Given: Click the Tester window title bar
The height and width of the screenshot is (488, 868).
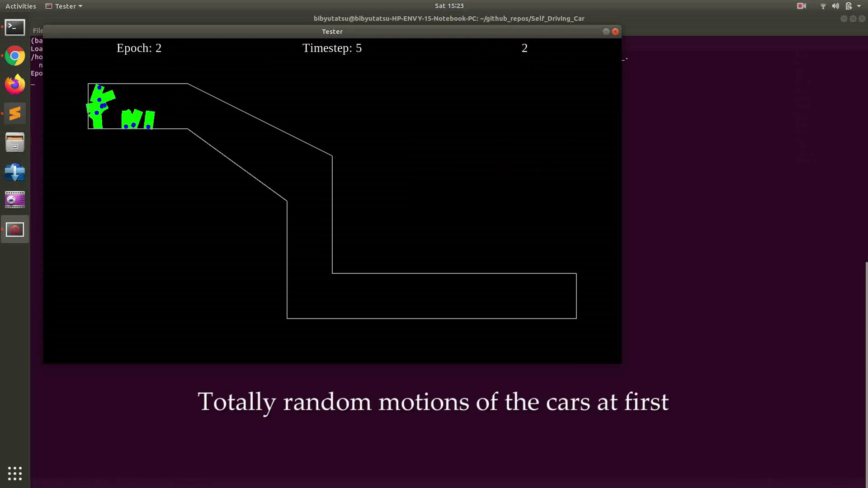Looking at the screenshot, I should pos(332,31).
